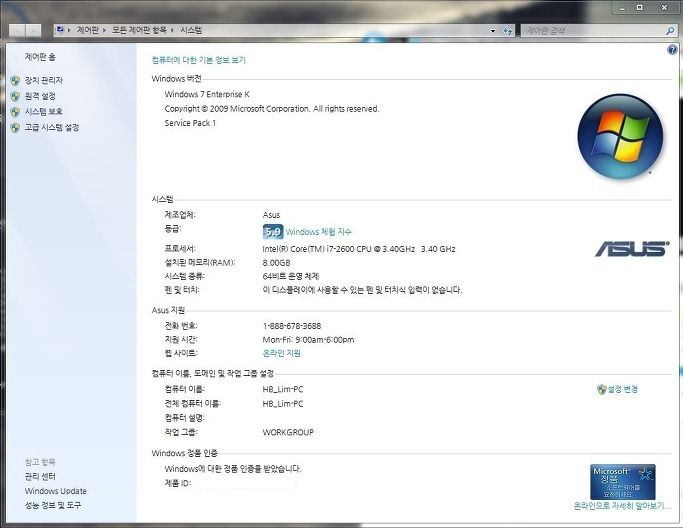Image resolution: width=683 pixels, height=528 pixels.
Task: Open 성능 정보 및 도구 link
Action: click(53, 505)
